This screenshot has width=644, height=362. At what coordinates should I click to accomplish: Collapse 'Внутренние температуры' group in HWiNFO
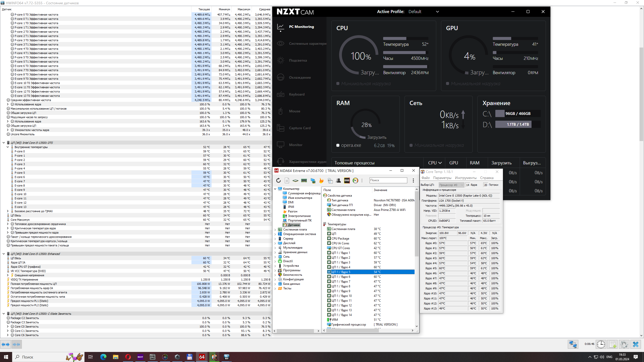8,147
